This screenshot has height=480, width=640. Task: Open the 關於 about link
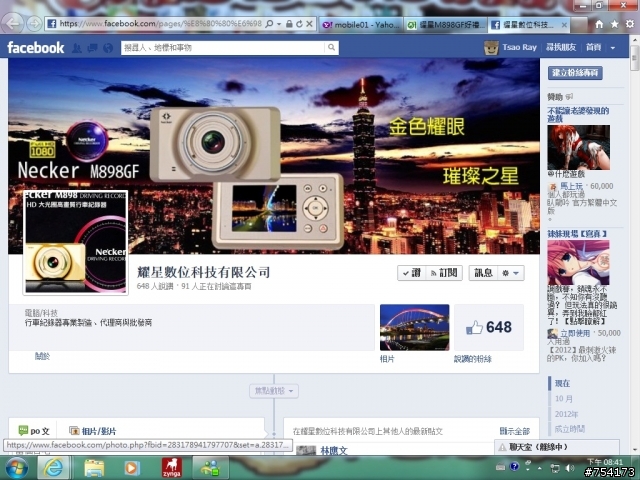tap(42, 356)
